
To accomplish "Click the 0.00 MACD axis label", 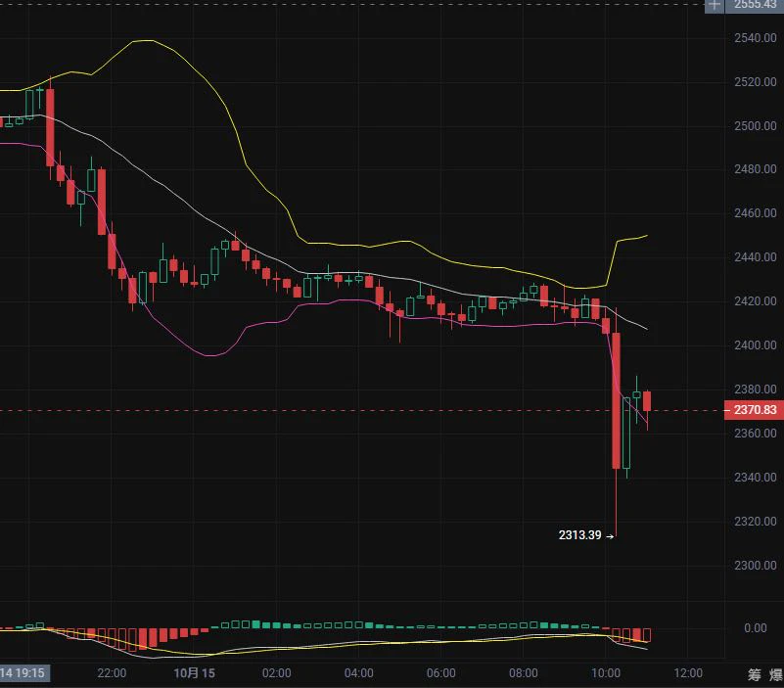I will tap(756, 628).
